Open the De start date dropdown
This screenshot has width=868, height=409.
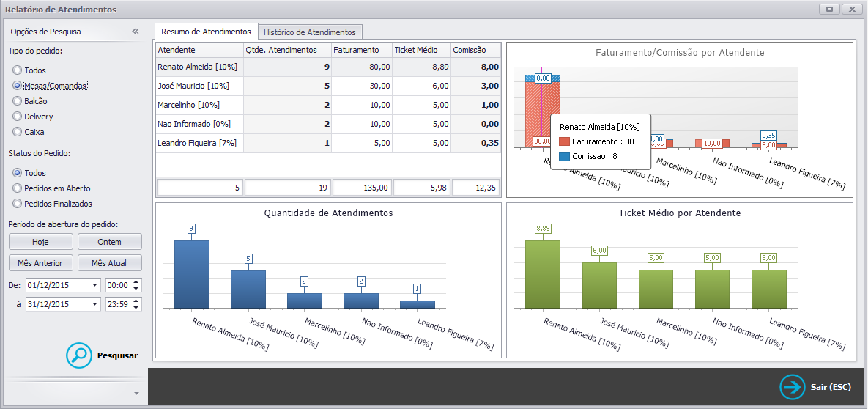pyautogui.click(x=96, y=285)
